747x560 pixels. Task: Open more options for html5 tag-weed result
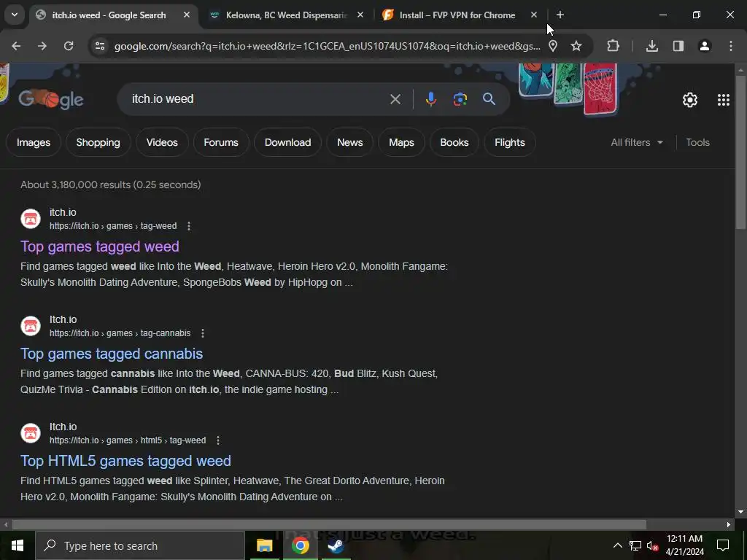click(x=218, y=440)
